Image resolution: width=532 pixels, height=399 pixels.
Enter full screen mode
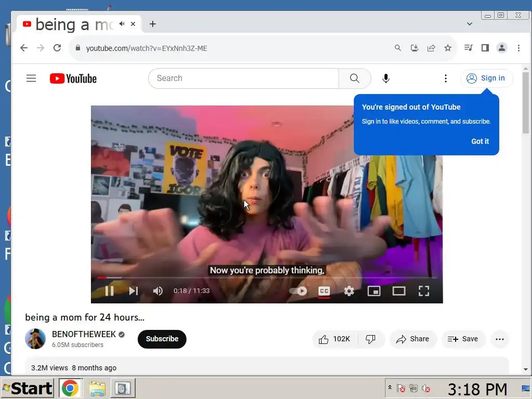pyautogui.click(x=424, y=291)
